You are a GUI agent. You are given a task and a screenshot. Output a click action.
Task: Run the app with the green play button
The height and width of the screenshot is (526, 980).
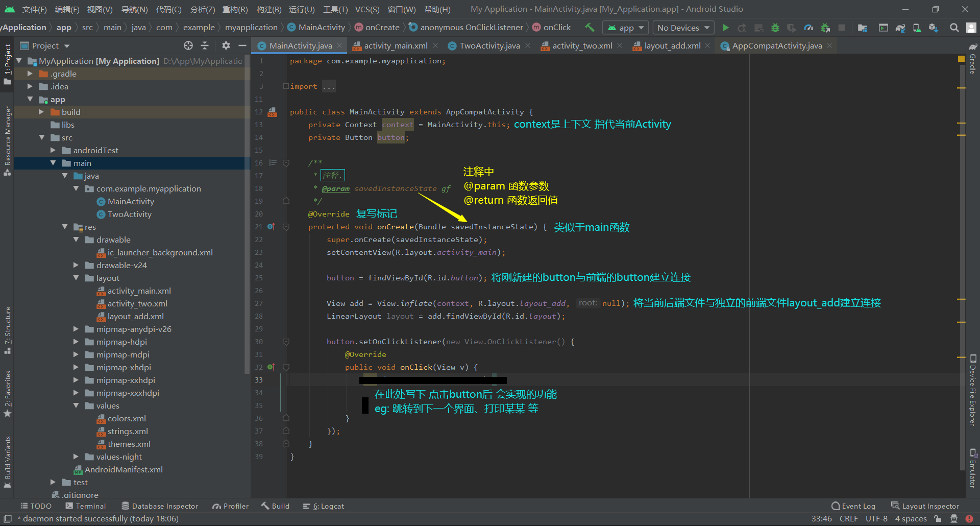[725, 28]
